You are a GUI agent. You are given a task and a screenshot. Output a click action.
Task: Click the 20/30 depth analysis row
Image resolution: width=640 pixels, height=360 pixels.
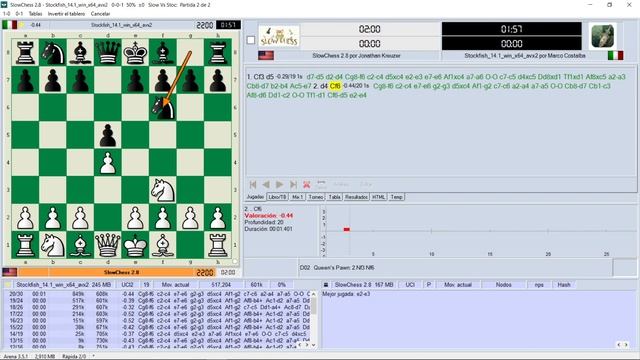158,294
